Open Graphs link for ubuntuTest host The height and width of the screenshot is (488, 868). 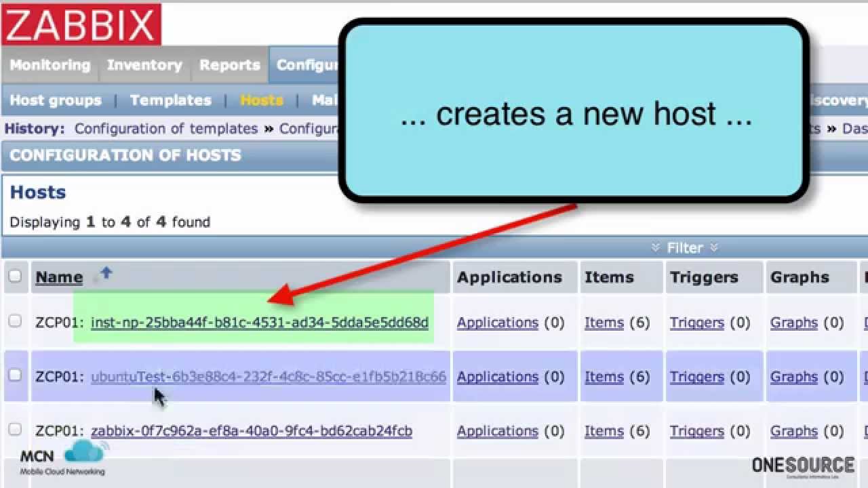click(x=794, y=377)
